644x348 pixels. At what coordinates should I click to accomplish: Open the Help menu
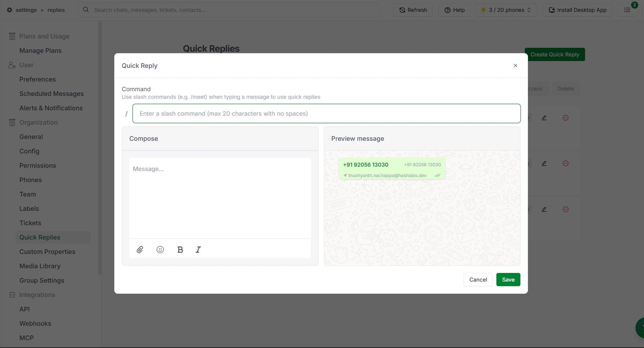(x=455, y=10)
